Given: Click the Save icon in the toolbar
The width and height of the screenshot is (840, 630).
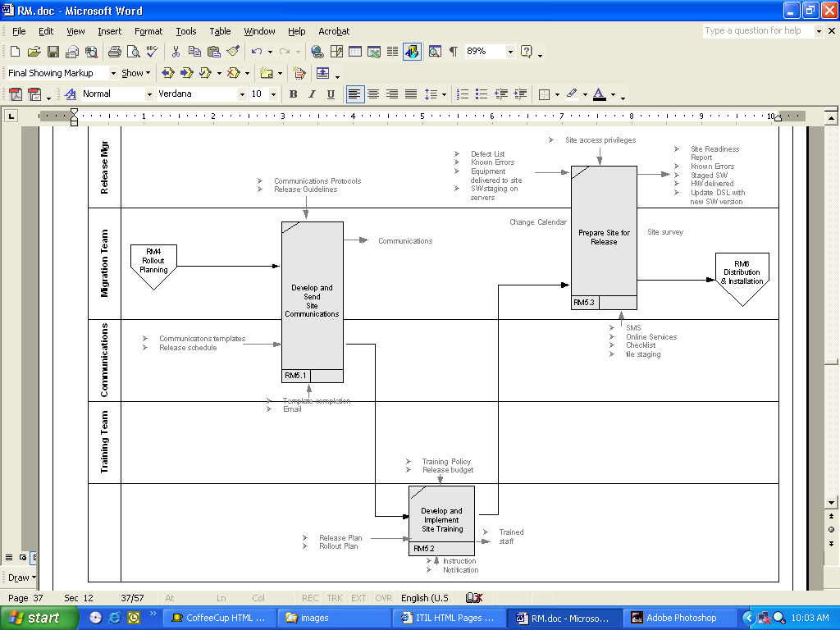Looking at the screenshot, I should (x=53, y=52).
